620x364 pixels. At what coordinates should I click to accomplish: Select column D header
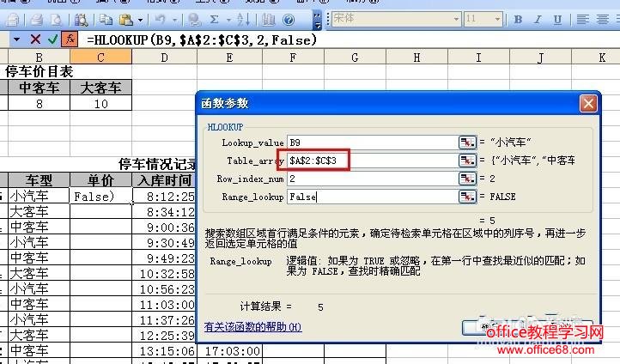click(x=165, y=58)
